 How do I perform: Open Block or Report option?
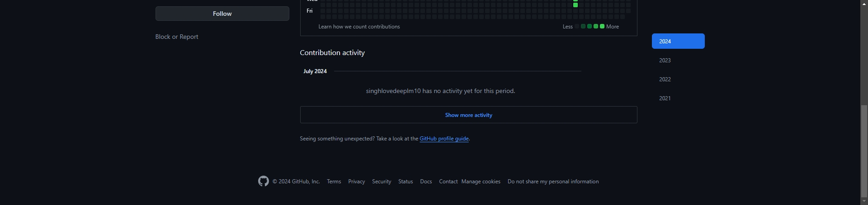[x=177, y=37]
